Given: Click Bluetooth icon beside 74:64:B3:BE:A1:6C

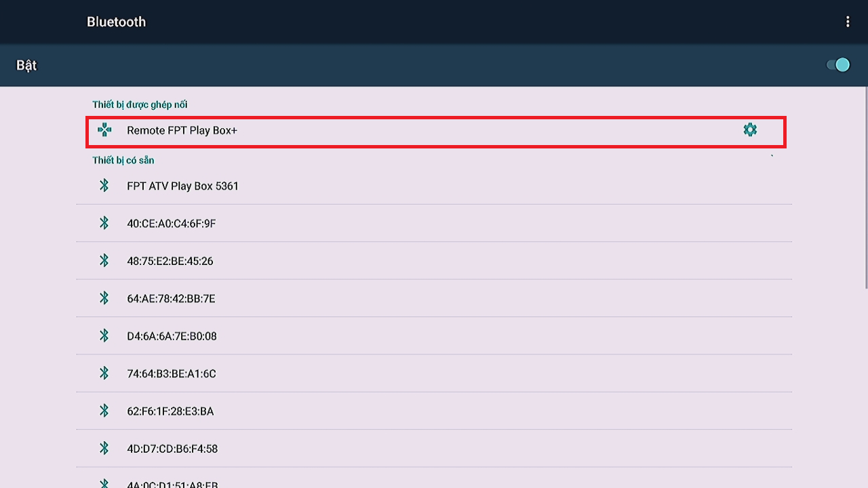Looking at the screenshot, I should pos(104,373).
